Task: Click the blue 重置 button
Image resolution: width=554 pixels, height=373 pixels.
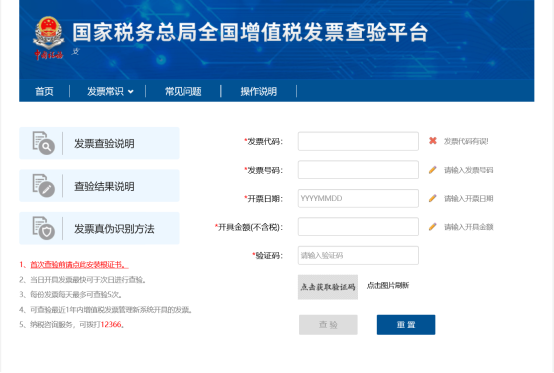Action: [406, 325]
